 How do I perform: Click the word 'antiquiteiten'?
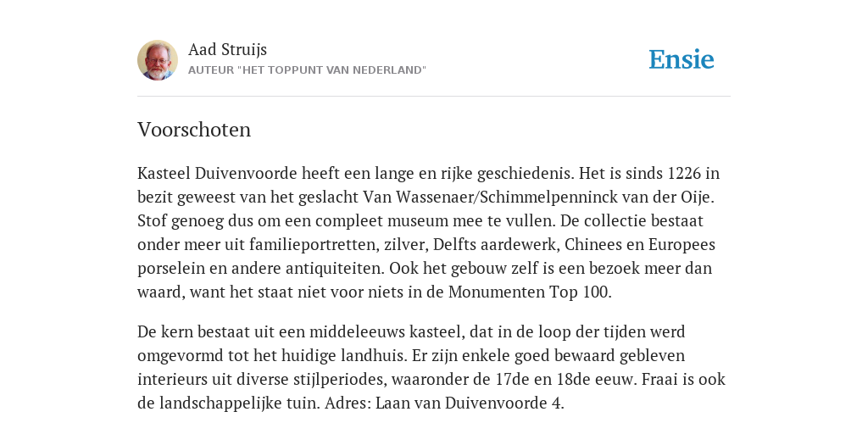(x=334, y=269)
